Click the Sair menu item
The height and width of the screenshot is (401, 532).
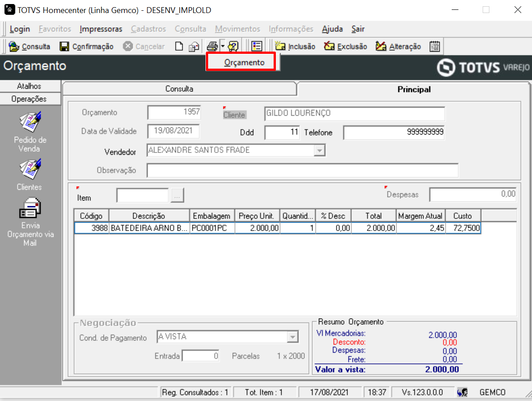pyautogui.click(x=358, y=29)
